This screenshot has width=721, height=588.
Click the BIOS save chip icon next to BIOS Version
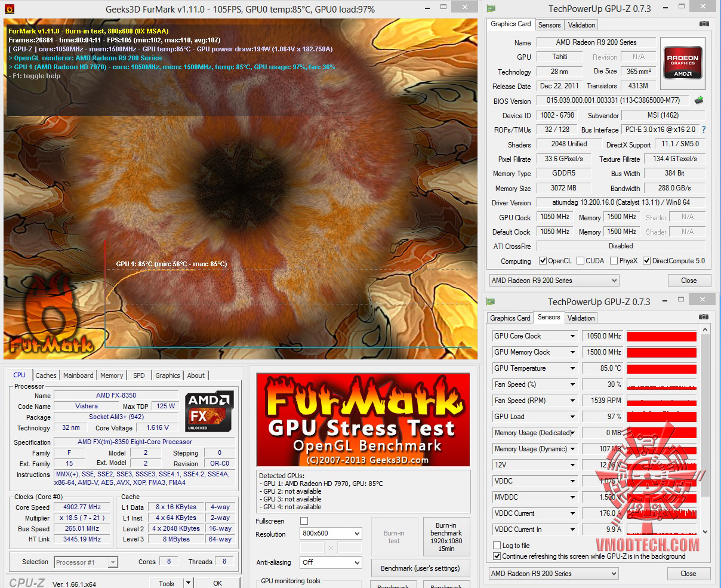(699, 100)
